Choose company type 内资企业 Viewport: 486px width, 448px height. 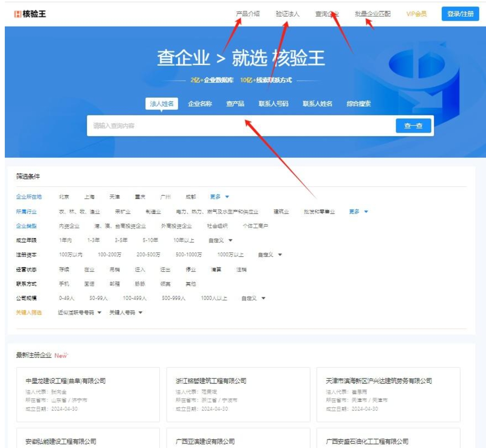click(69, 226)
